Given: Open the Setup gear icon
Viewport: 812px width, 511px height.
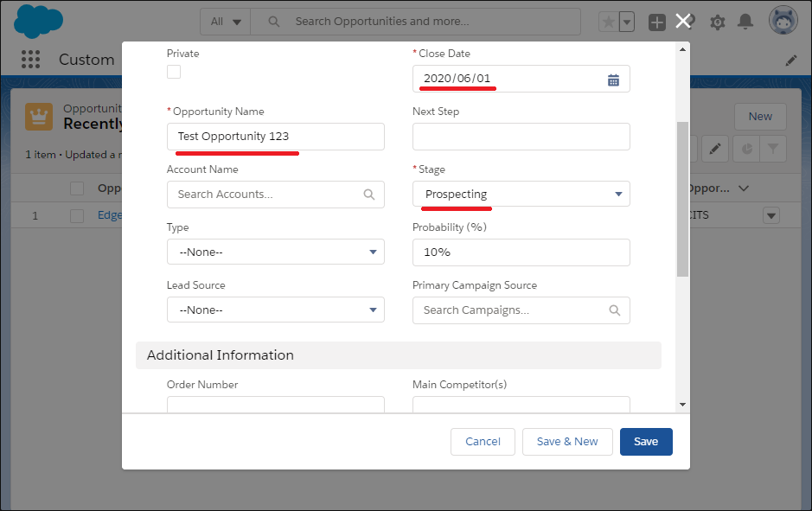Looking at the screenshot, I should [x=717, y=22].
